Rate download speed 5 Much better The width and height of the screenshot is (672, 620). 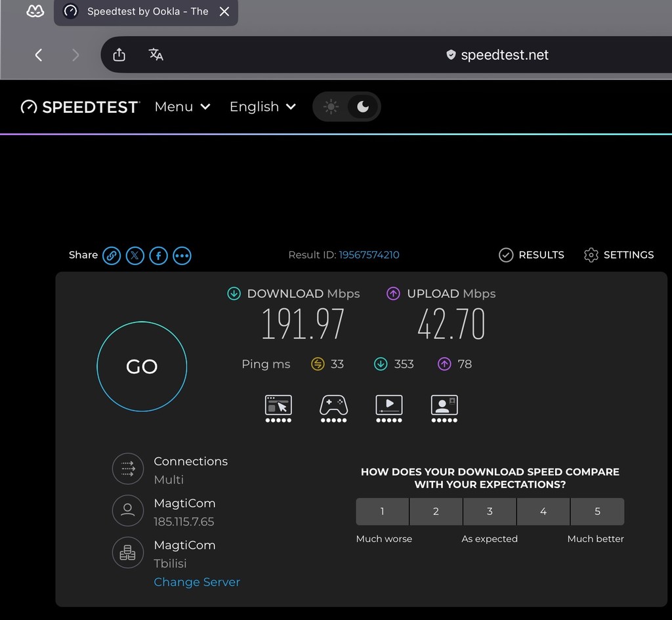pos(597,511)
